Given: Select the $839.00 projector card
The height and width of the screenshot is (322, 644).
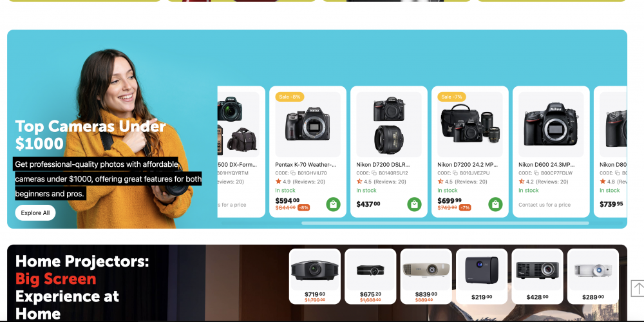Looking at the screenshot, I should [x=426, y=276].
